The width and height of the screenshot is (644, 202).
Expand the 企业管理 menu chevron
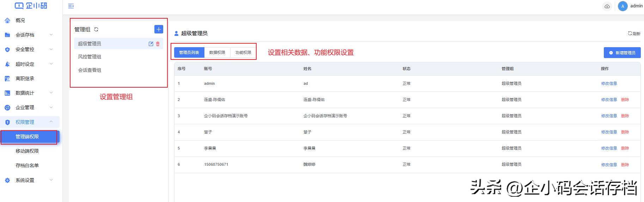(51, 107)
